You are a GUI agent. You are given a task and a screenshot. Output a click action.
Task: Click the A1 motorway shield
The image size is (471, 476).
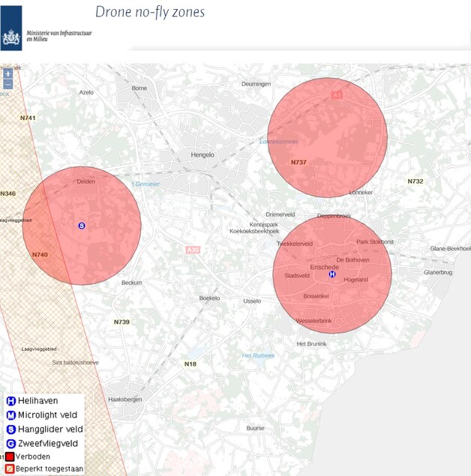(x=337, y=95)
